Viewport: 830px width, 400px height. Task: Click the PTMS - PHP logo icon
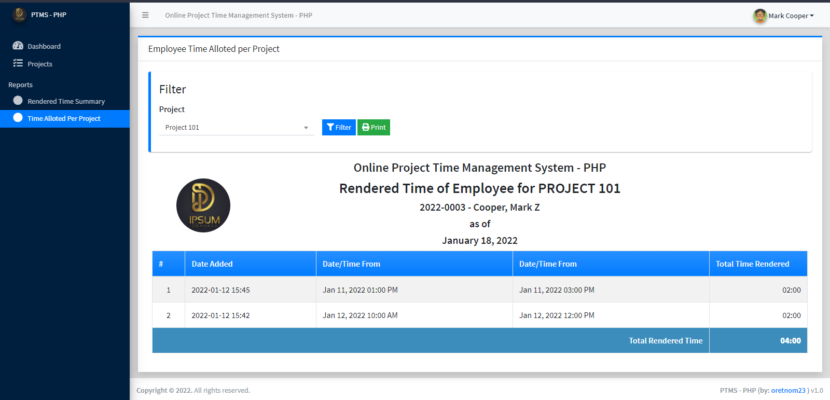19,15
